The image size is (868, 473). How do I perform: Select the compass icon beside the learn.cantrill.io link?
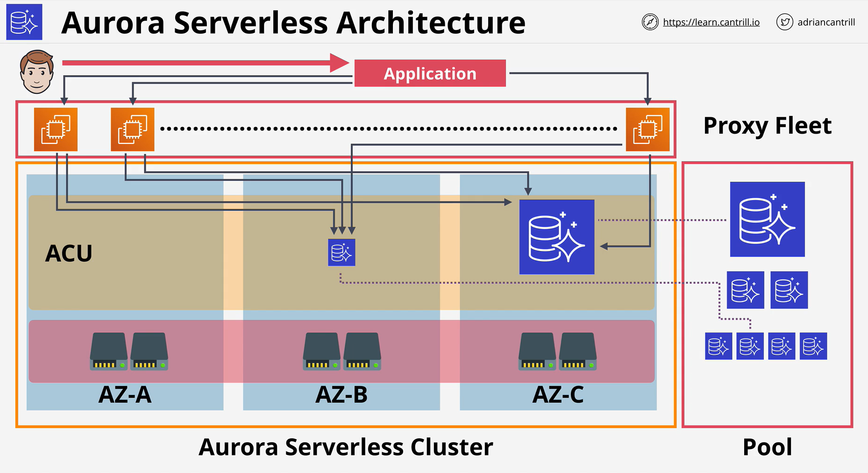(650, 22)
